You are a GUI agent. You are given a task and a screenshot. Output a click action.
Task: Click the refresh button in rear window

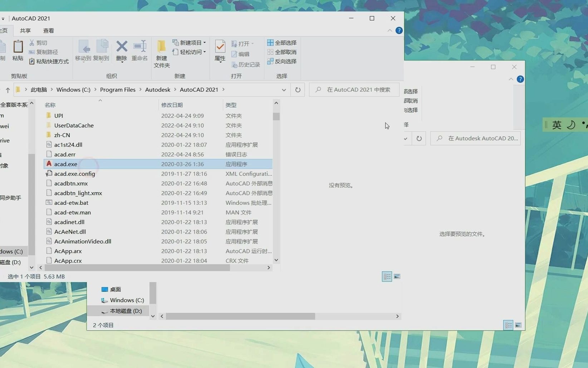(419, 138)
